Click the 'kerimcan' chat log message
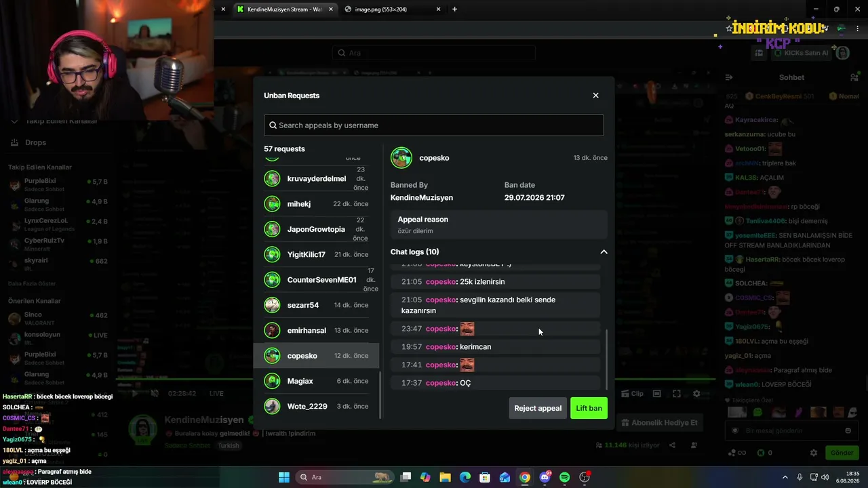 pos(495,347)
